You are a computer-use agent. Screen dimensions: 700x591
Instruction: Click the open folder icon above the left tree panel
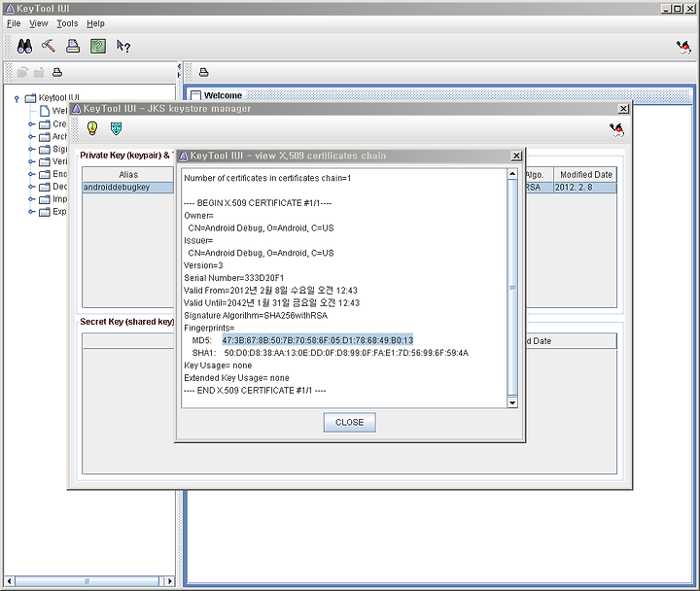[22, 72]
